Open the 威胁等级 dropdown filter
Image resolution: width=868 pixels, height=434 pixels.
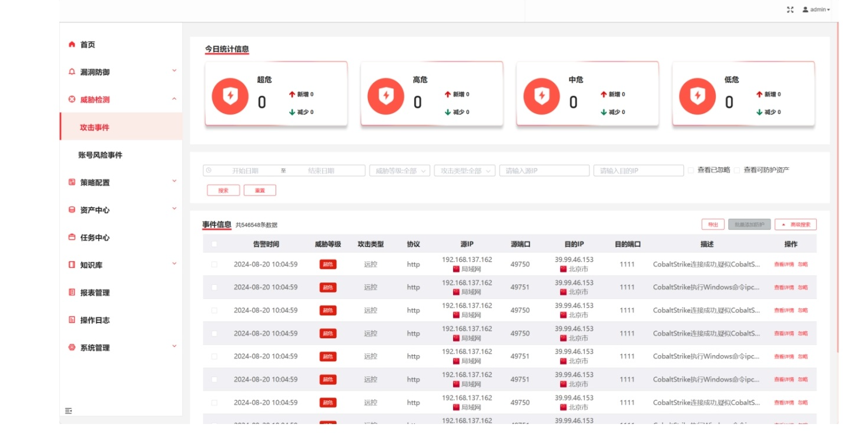point(400,171)
